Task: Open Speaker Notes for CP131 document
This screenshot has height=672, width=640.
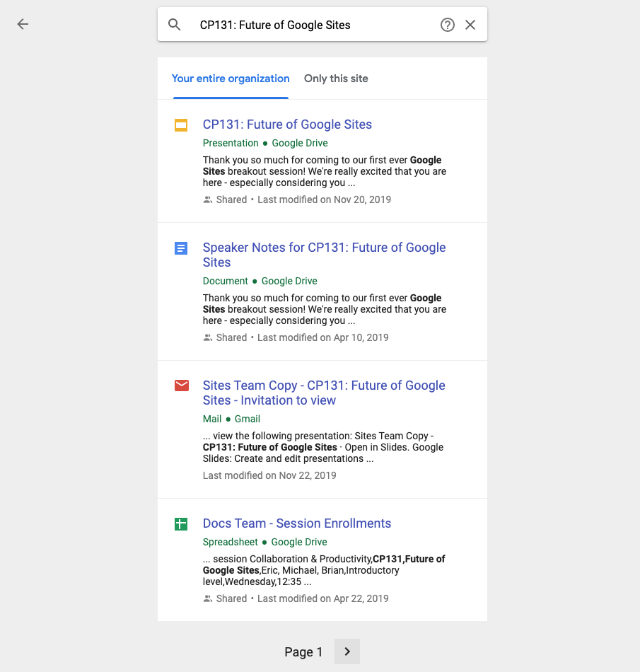Action: tap(324, 255)
